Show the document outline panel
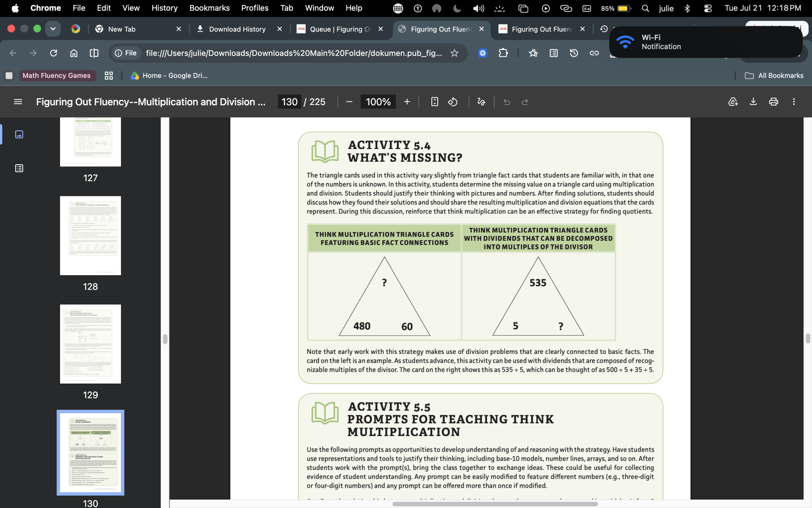The height and width of the screenshot is (508, 812). pyautogui.click(x=19, y=168)
